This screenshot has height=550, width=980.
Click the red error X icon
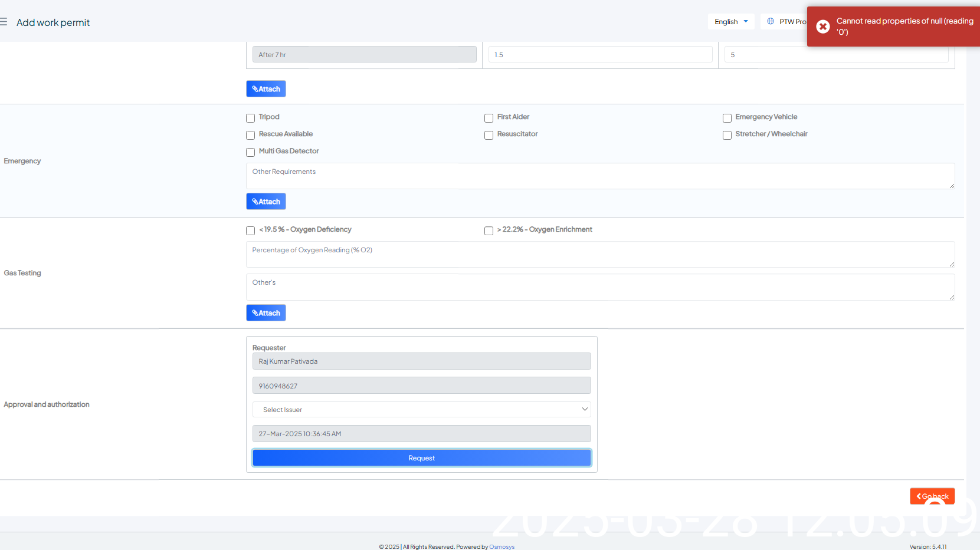(822, 27)
